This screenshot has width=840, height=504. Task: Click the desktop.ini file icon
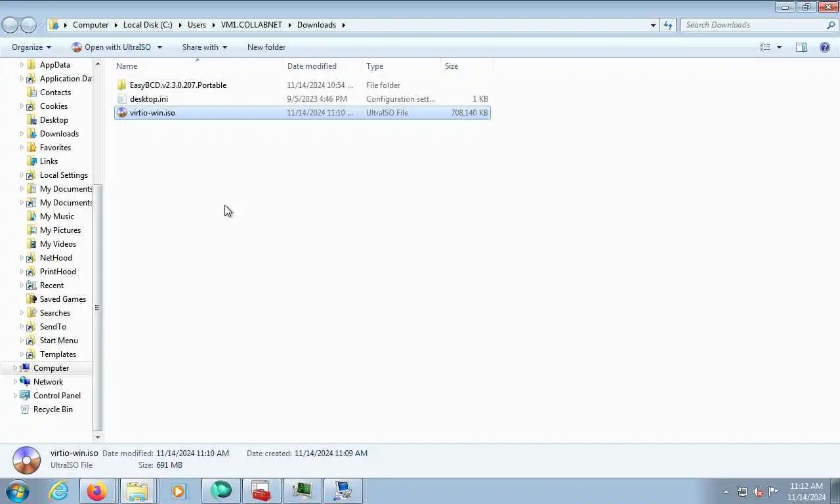(121, 99)
